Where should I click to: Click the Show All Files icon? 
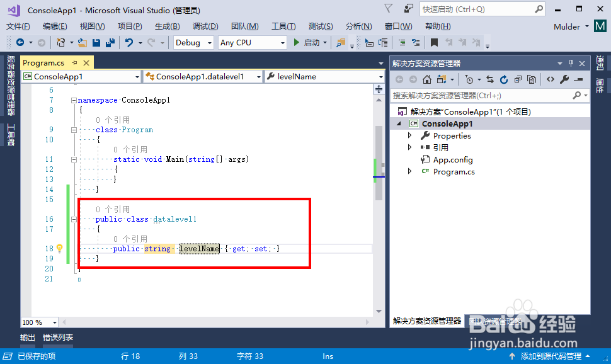532,79
